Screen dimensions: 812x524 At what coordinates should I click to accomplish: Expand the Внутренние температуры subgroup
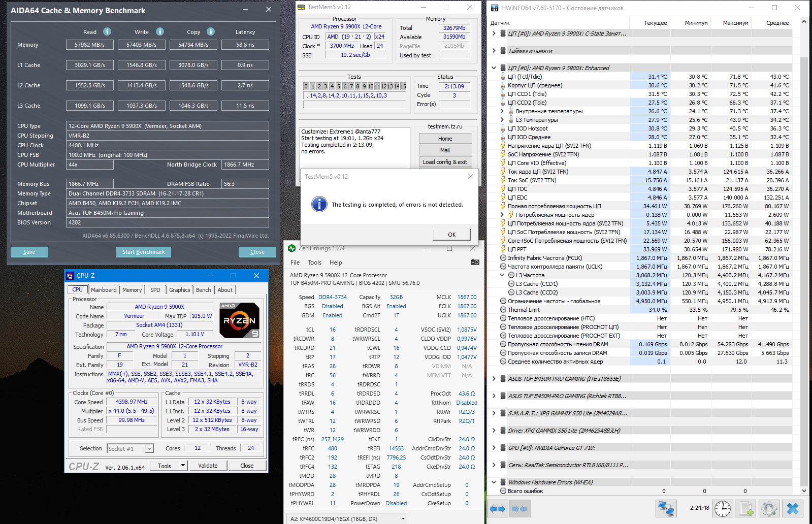coord(502,111)
